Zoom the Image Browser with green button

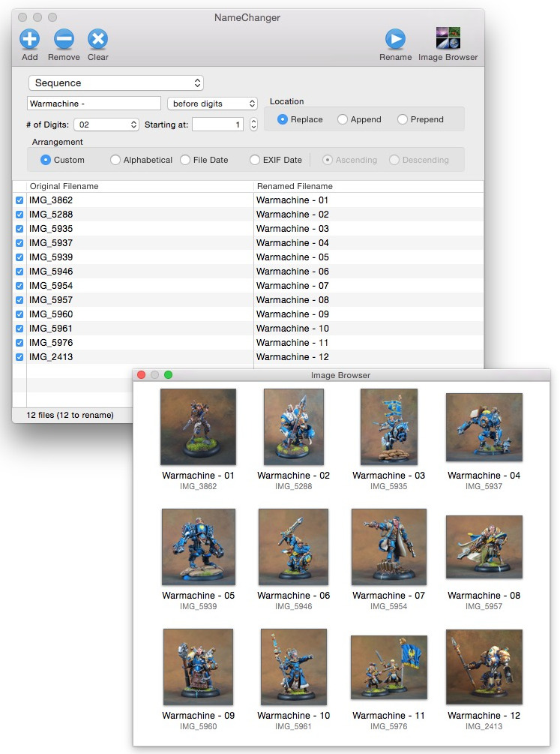pos(169,375)
